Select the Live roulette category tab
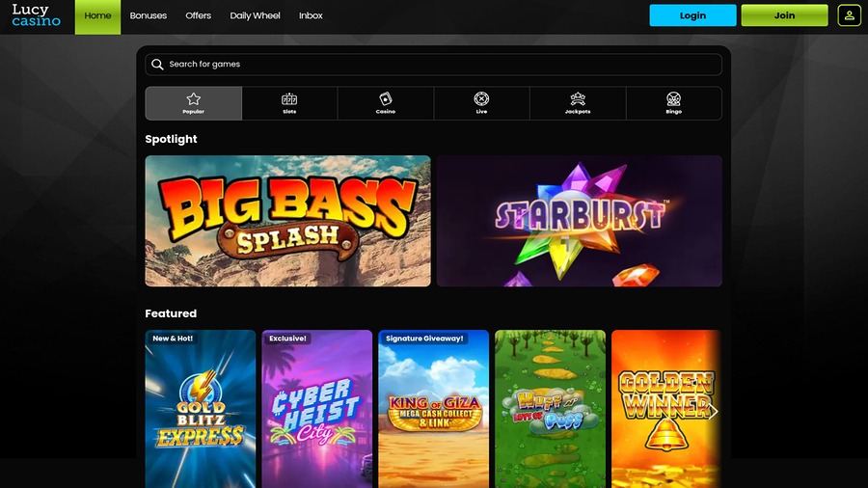 coord(481,103)
